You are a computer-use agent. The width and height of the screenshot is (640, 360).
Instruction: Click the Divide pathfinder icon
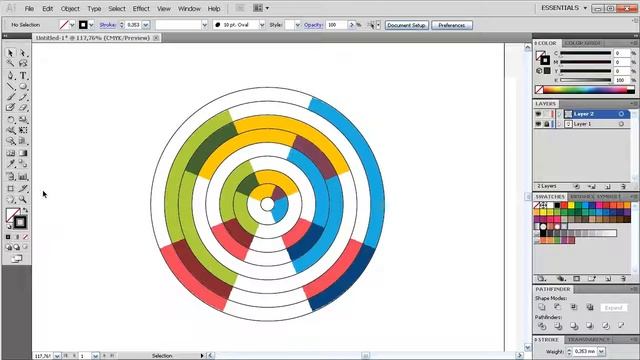[542, 326]
